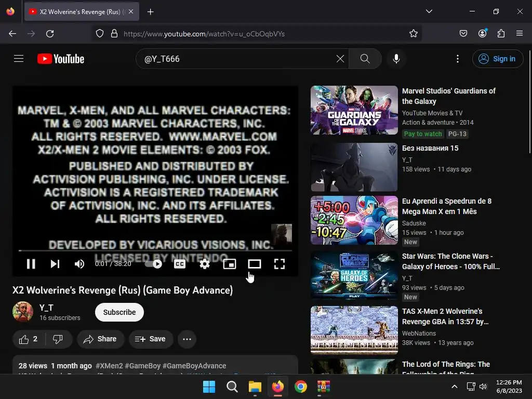Close the X2 Wolverine's Revenge tab

click(131, 11)
